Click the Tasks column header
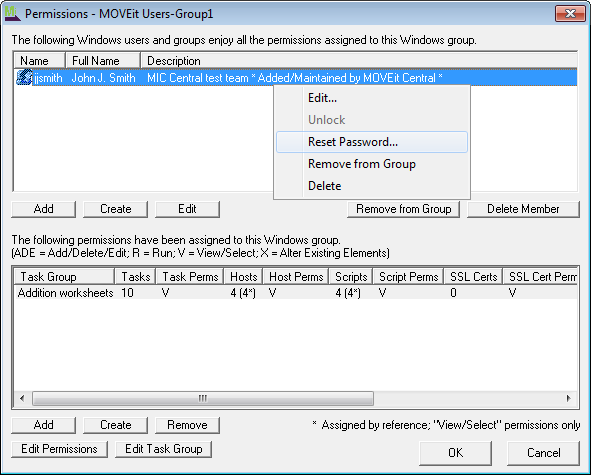 click(x=135, y=277)
